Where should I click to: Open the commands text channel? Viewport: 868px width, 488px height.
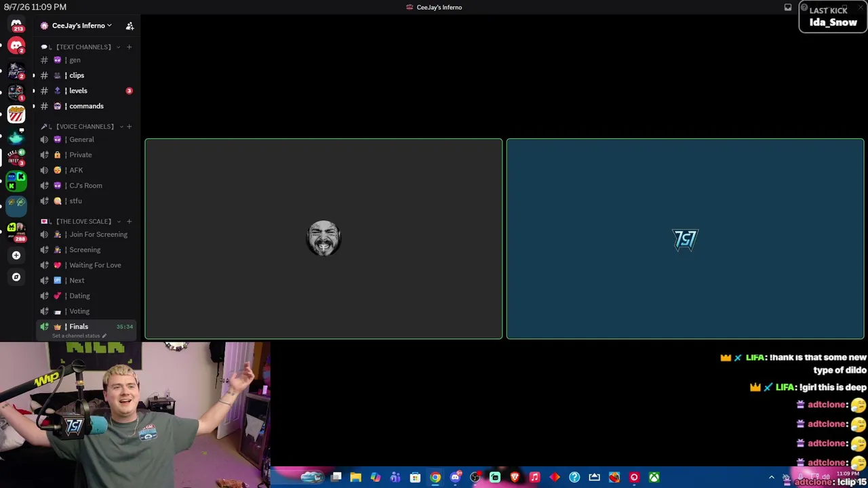coord(87,106)
